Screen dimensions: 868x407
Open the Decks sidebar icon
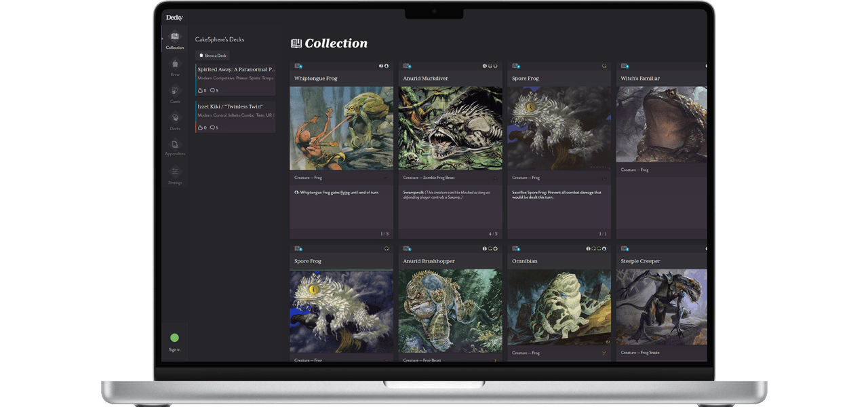pyautogui.click(x=175, y=120)
